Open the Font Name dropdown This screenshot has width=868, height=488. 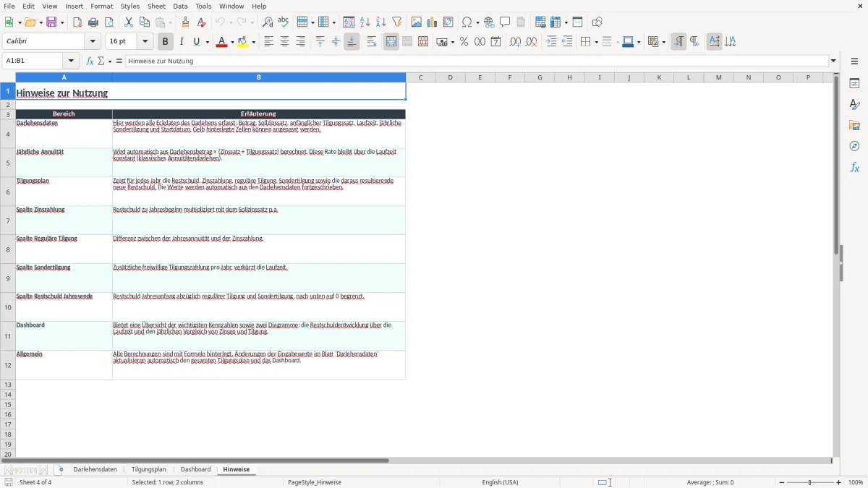93,42
